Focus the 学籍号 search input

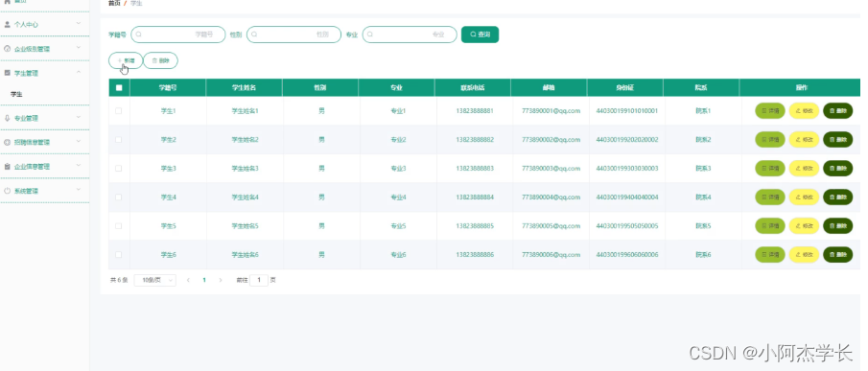pos(178,35)
